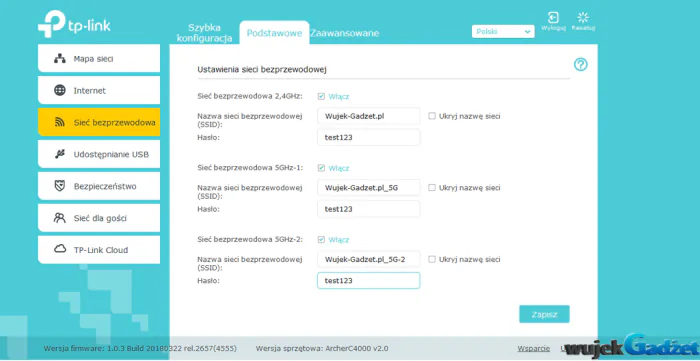Image resolution: width=700 pixels, height=361 pixels.
Task: Click the Mapa sieci network icon
Action: point(59,58)
